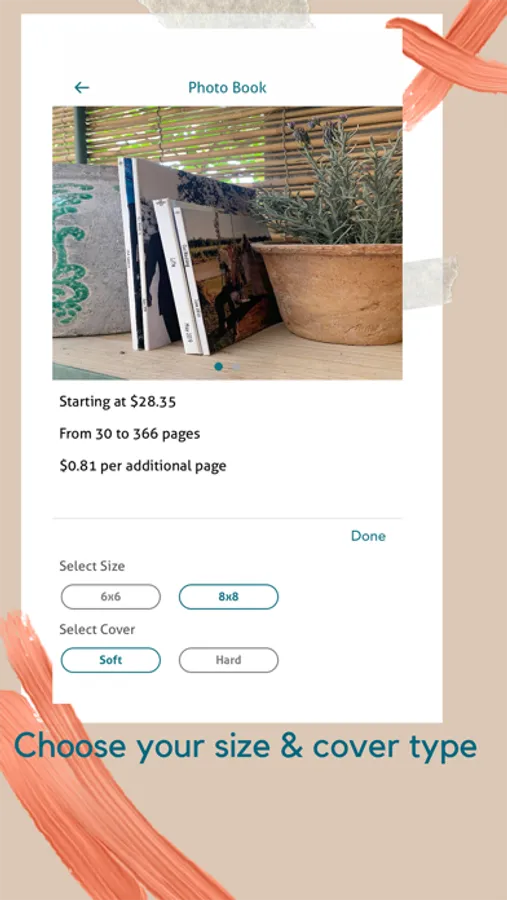Switch to the second gray carousel dot
This screenshot has width=507, height=900.
coord(236,366)
